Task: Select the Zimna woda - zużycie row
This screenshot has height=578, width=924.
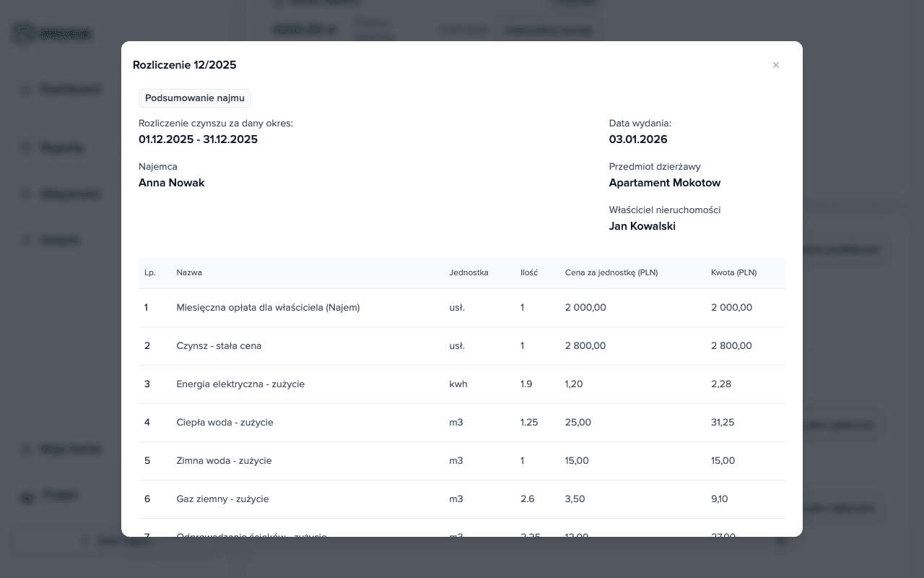Action: pos(462,461)
